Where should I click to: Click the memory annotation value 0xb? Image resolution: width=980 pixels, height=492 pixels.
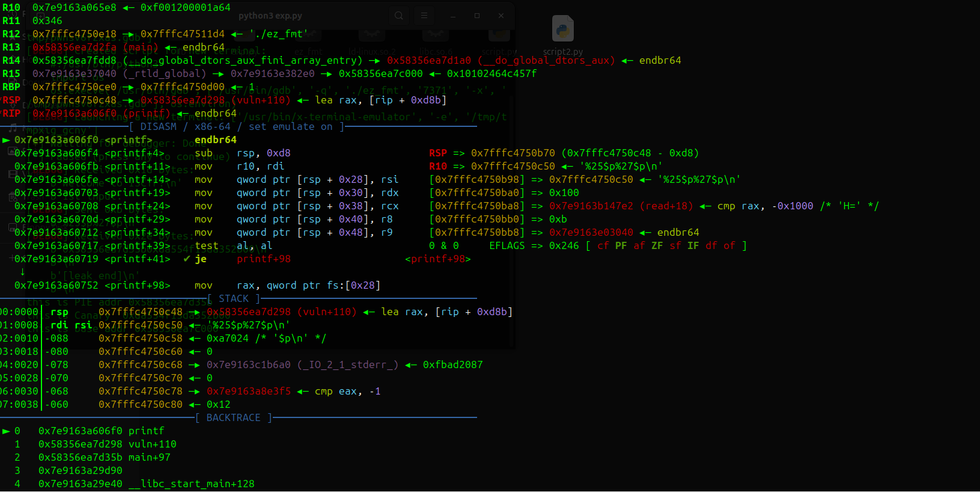coord(558,219)
